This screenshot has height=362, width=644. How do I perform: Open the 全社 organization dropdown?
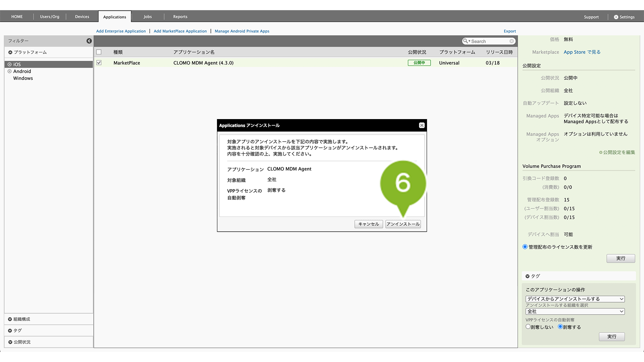[x=575, y=311]
